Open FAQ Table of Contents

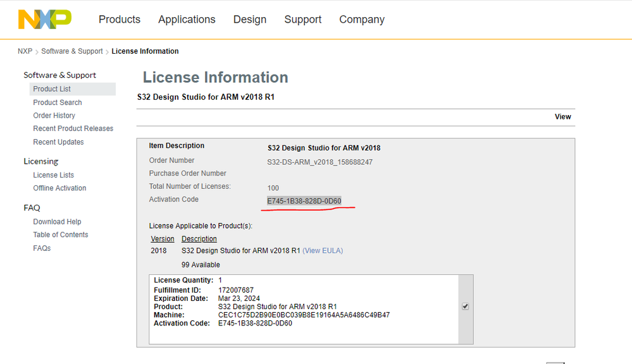(61, 234)
